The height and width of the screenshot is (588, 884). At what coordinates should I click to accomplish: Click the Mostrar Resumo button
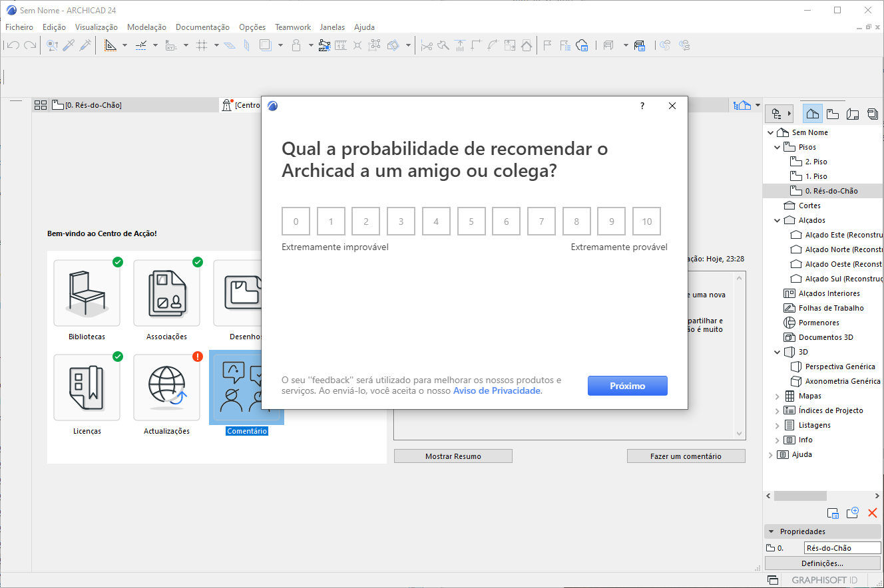pyautogui.click(x=453, y=456)
